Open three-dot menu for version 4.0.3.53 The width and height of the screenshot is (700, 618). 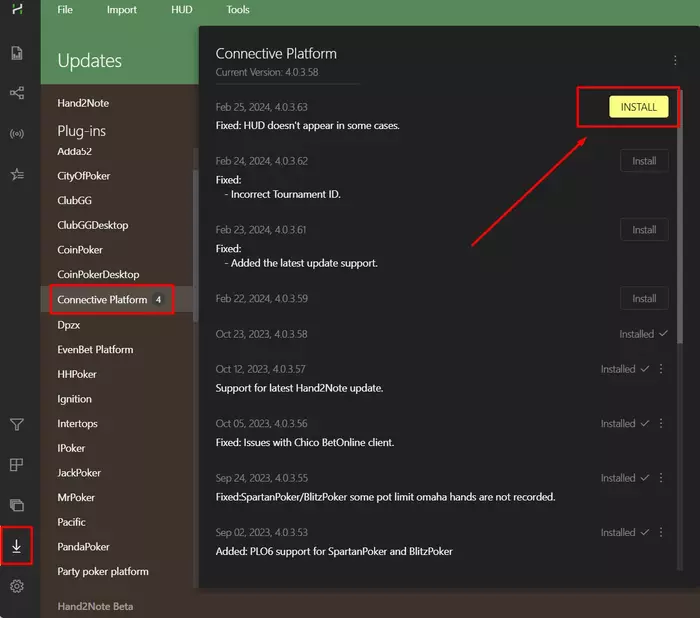tap(661, 532)
